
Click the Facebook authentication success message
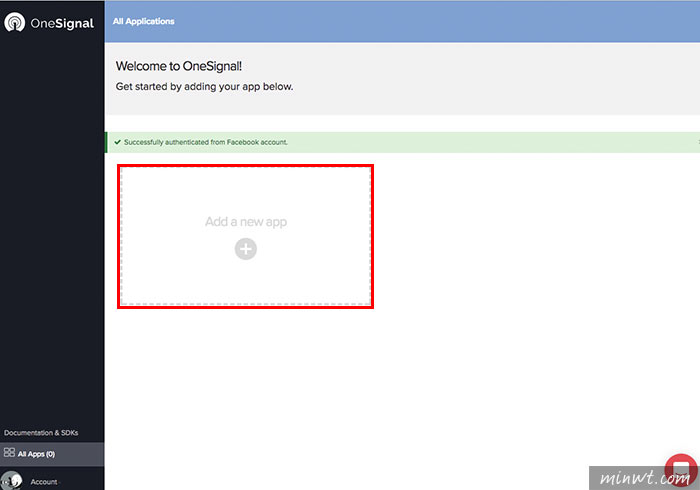point(206,142)
